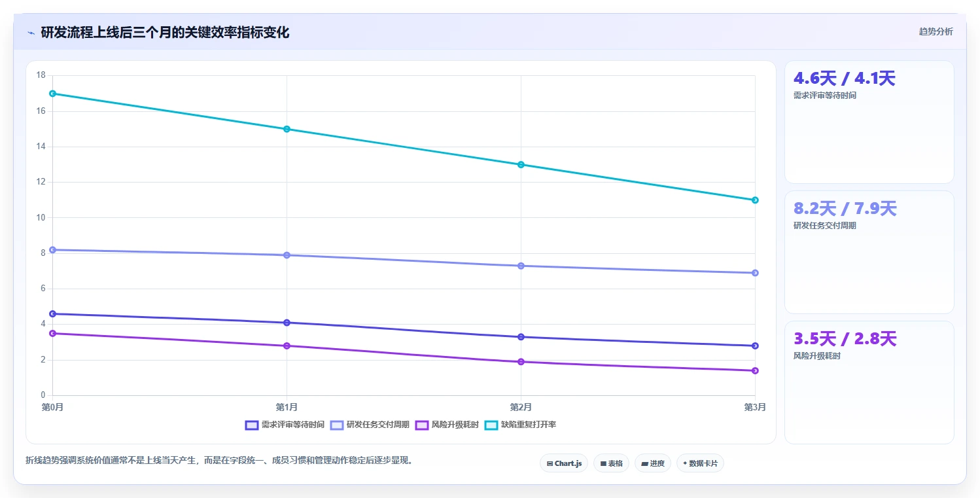Image resolution: width=980 pixels, height=498 pixels.
Task: Toggle 缺陷重复打开率 legend item
Action: click(520, 425)
